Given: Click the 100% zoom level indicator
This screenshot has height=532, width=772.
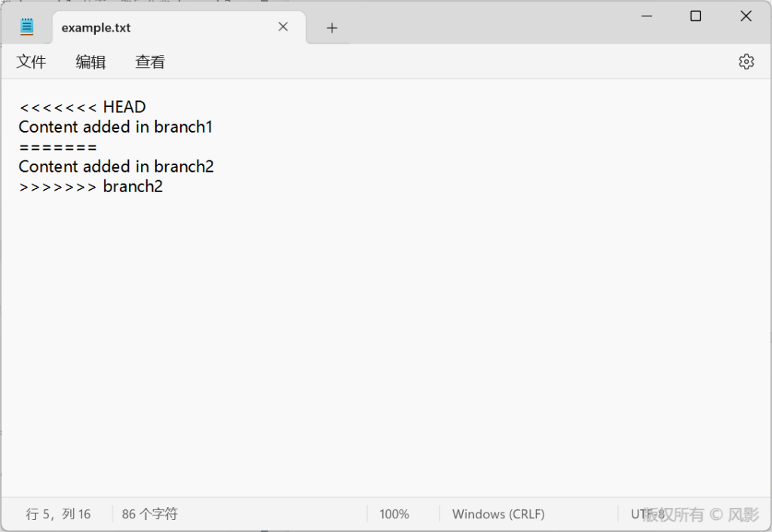Looking at the screenshot, I should click(x=394, y=514).
